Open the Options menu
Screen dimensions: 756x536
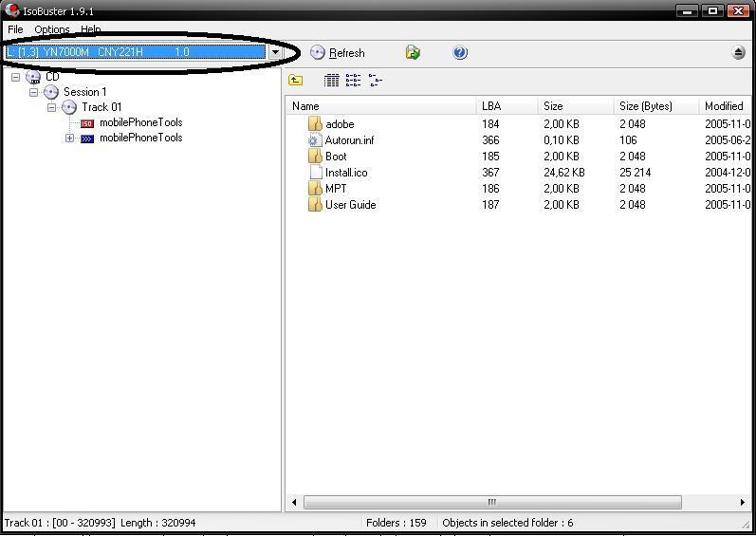point(52,29)
